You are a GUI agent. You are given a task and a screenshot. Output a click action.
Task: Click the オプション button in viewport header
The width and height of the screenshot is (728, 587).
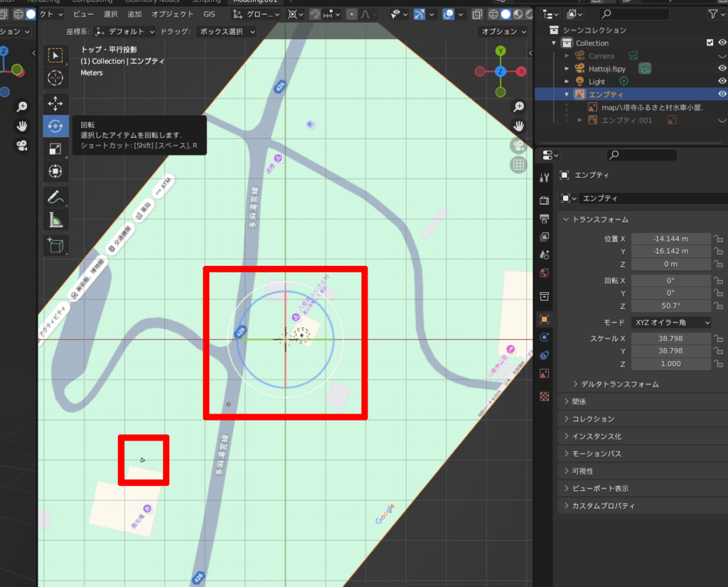[x=503, y=32]
